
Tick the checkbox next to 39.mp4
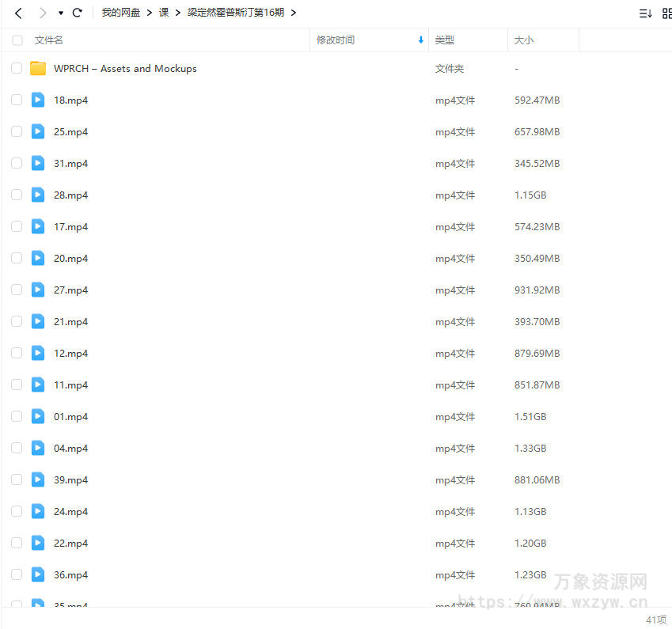click(x=16, y=479)
